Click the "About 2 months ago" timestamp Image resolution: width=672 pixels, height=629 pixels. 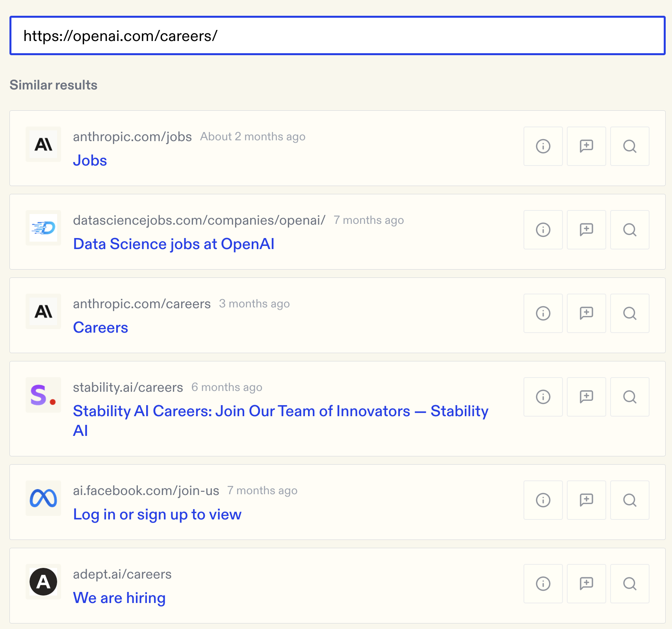253,137
